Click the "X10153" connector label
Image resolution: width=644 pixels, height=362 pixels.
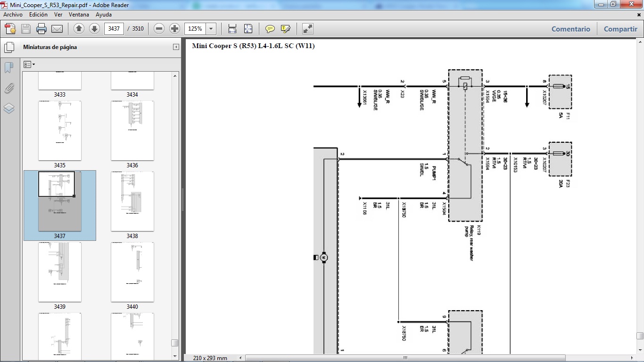tap(515, 165)
